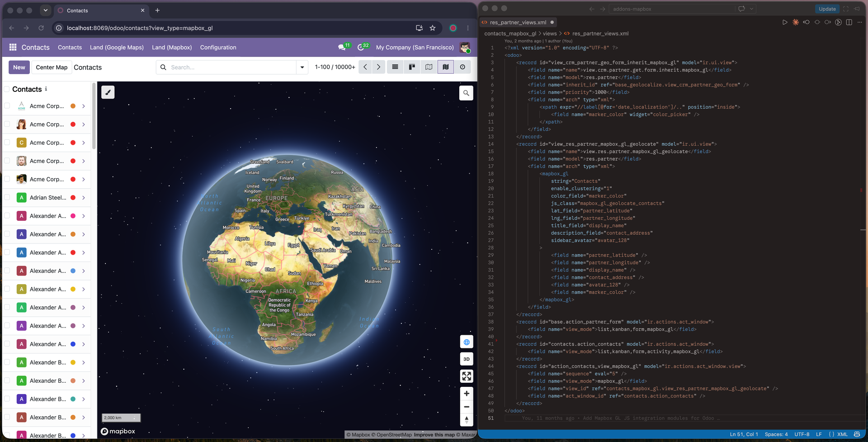Switch to the kanban view icon
Screen dimensions: 868x442
pos(412,67)
